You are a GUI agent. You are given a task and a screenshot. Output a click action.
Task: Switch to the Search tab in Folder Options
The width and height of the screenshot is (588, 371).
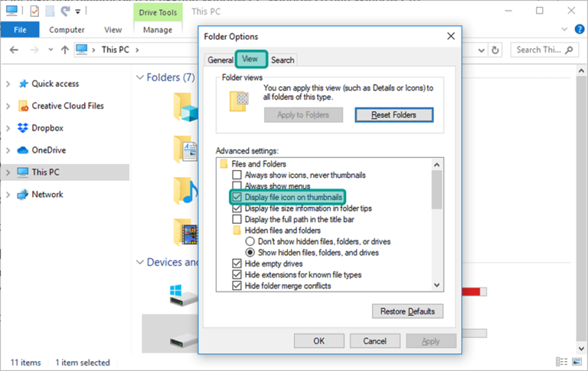pyautogui.click(x=283, y=60)
